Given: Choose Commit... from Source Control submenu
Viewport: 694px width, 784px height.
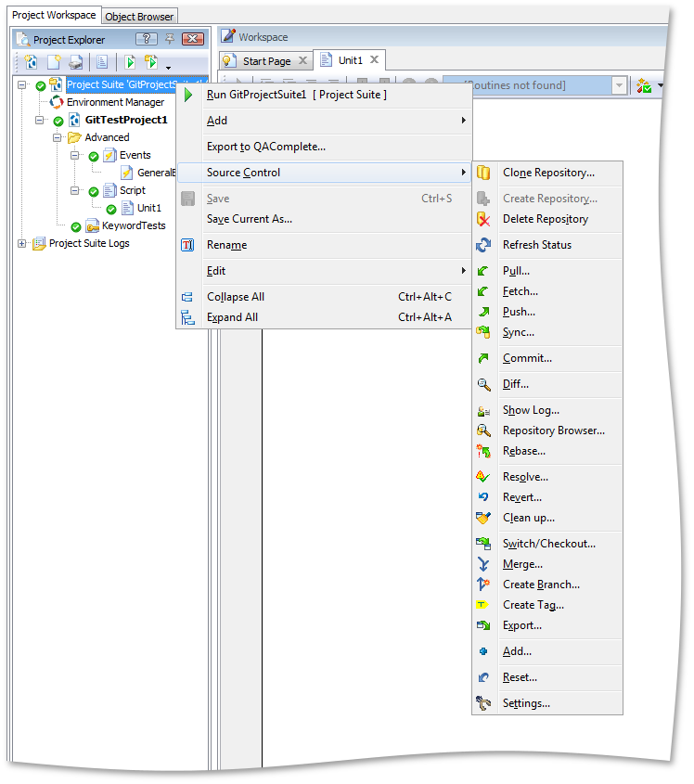Looking at the screenshot, I should (x=527, y=358).
